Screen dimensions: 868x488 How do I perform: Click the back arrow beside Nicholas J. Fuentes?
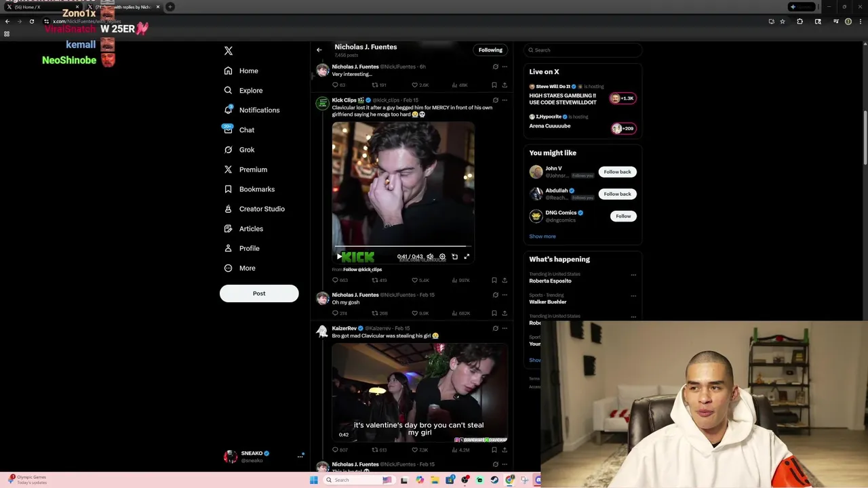point(319,49)
